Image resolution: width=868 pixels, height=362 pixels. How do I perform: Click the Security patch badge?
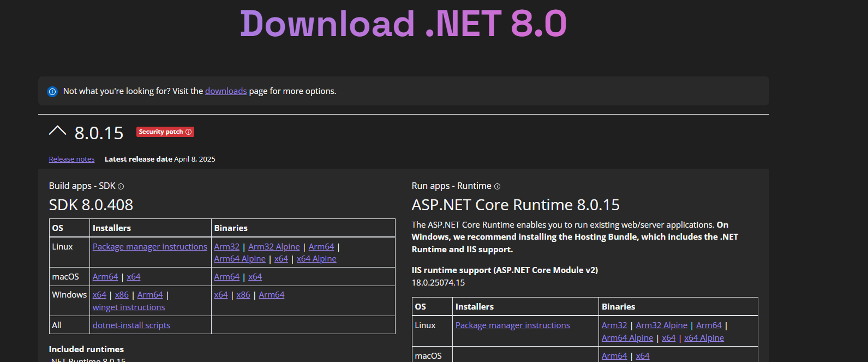pyautogui.click(x=165, y=132)
